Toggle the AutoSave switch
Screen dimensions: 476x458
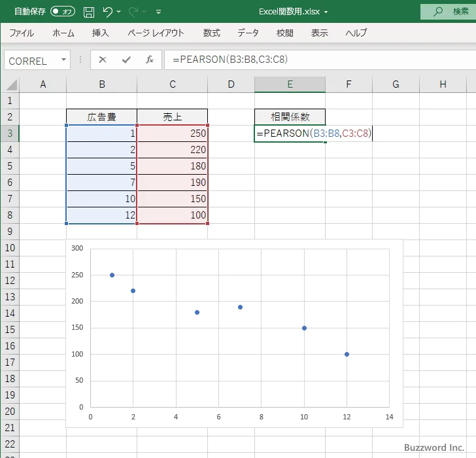click(63, 12)
